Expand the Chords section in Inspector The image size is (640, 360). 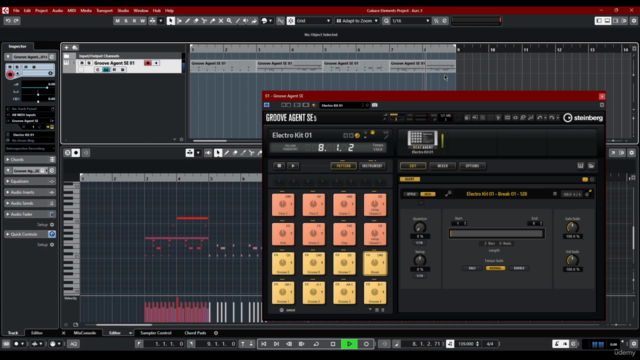30,160
